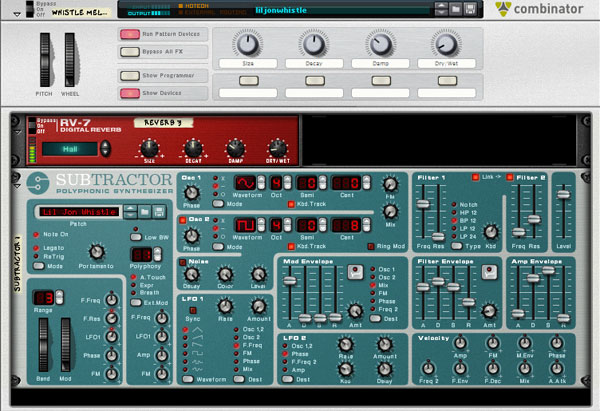600x411 pixels.
Task: Toggle Osc 1 Kbd. Track button
Action: (x=291, y=204)
